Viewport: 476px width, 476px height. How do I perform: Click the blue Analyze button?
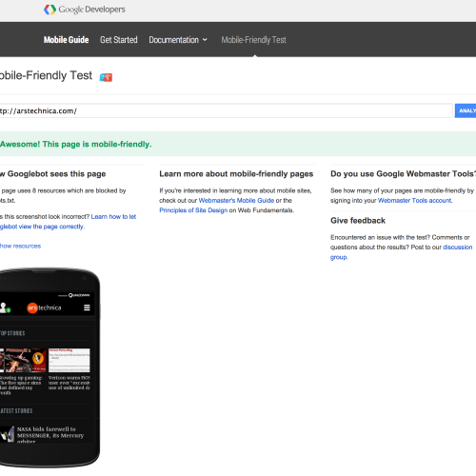(466, 110)
